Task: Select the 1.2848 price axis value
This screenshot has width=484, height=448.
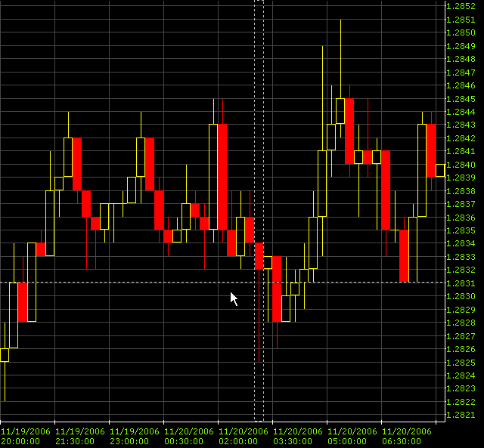Action: (461, 59)
